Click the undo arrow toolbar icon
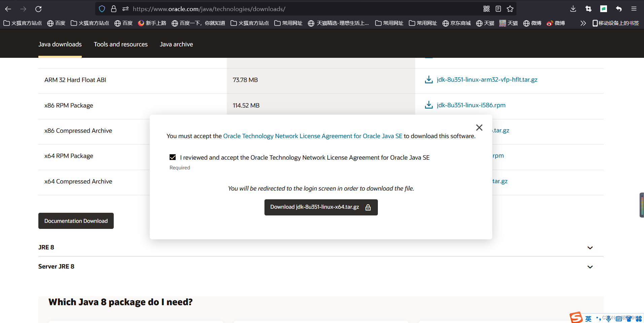This screenshot has width=644, height=323. coord(619,9)
